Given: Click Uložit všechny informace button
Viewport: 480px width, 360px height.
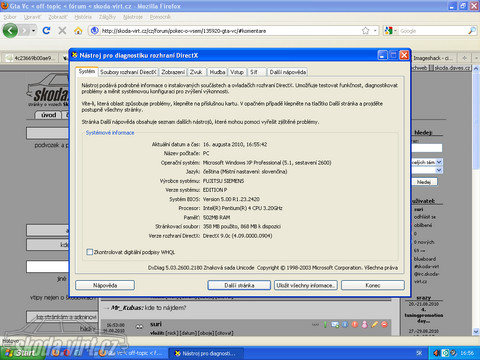Looking at the screenshot, I should click(306, 285).
